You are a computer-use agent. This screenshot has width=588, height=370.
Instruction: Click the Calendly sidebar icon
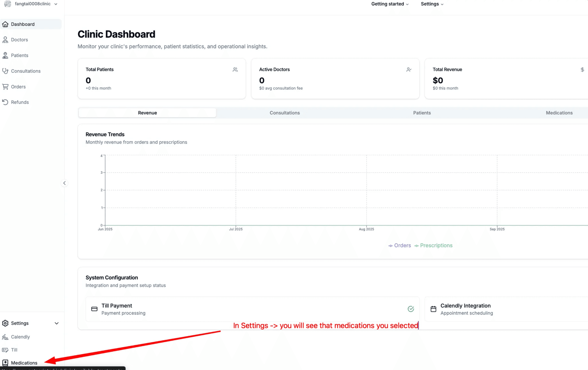(x=5, y=337)
